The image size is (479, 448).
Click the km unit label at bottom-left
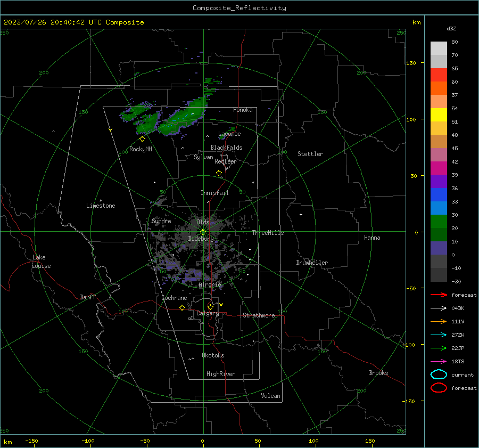(7, 442)
